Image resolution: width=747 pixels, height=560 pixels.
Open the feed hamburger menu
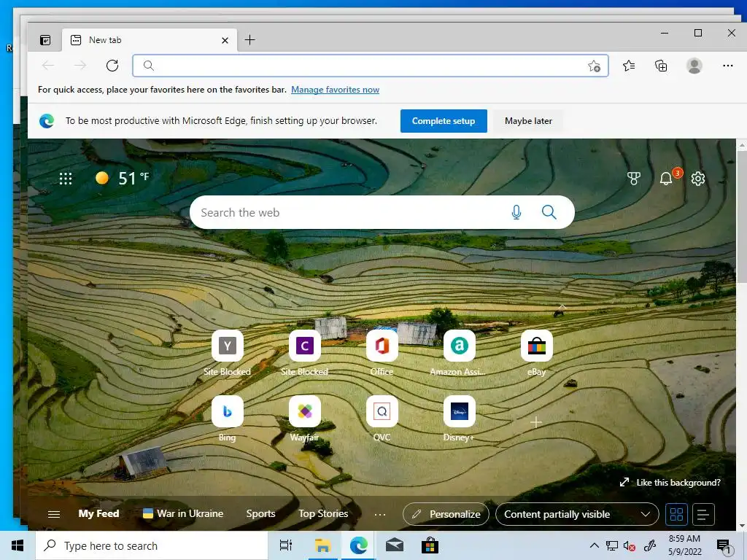point(54,514)
